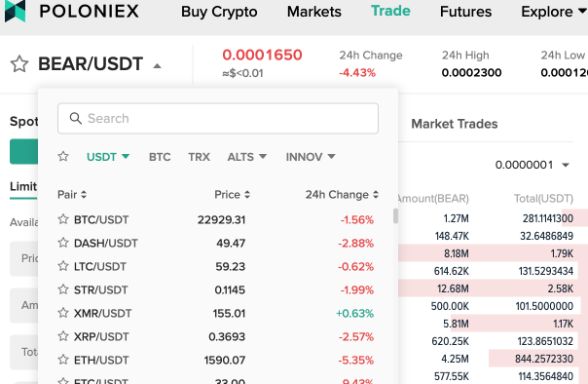Viewport: 588px width, 384px height.
Task: Sort by Pair name arrows
Action: [84, 195]
